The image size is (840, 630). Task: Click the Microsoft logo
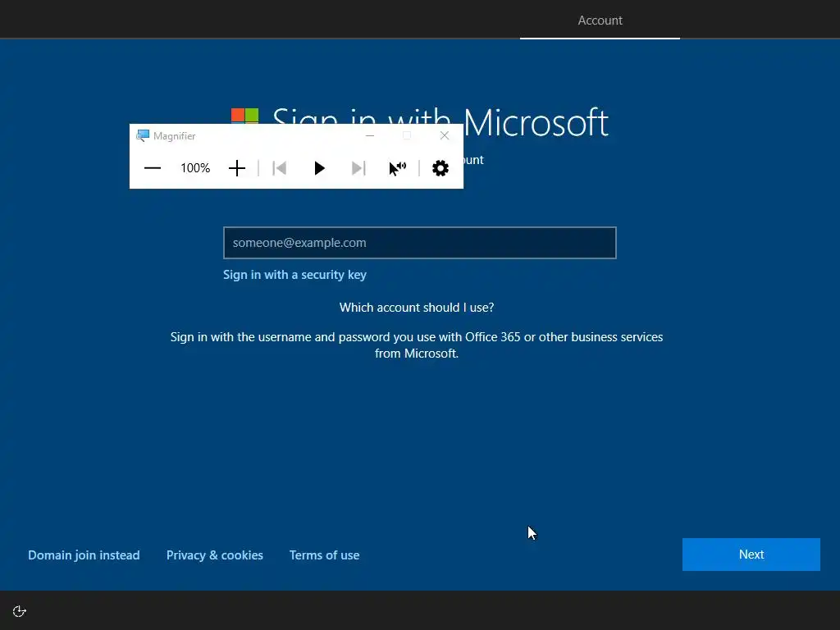[244, 116]
